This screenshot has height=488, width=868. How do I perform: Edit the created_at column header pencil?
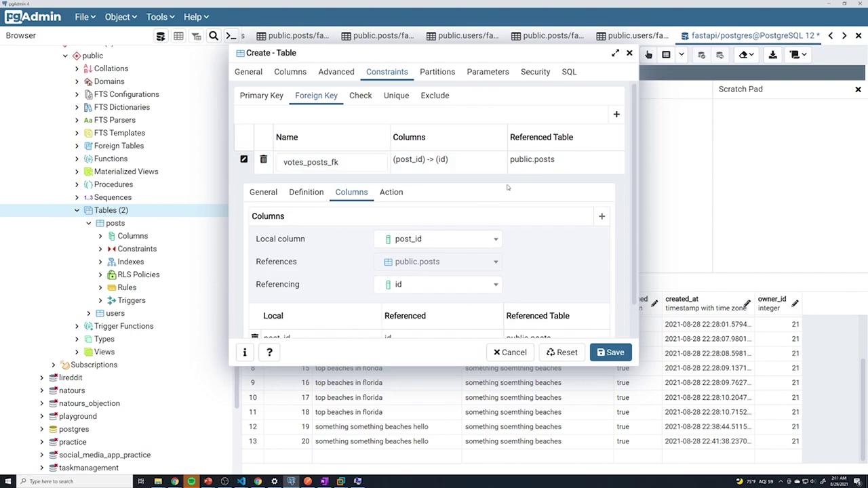coord(747,304)
